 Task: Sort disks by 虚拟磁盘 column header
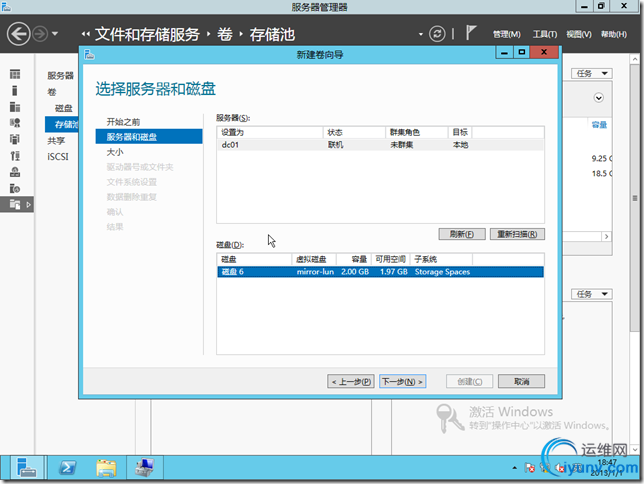click(x=314, y=259)
